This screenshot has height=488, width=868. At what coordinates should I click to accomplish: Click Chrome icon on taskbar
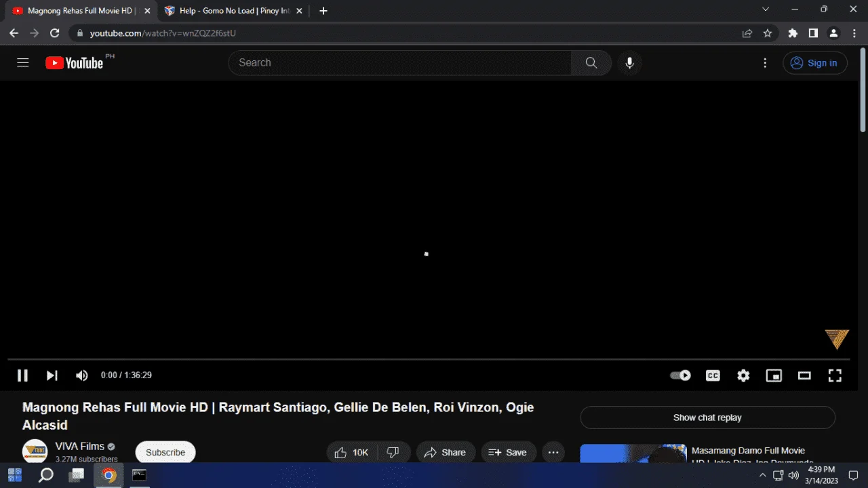pyautogui.click(x=108, y=475)
